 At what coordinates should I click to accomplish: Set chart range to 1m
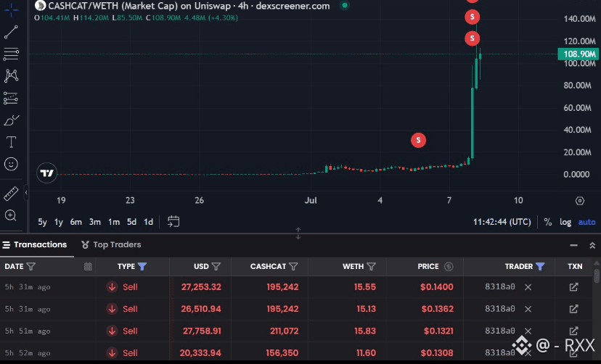click(114, 222)
